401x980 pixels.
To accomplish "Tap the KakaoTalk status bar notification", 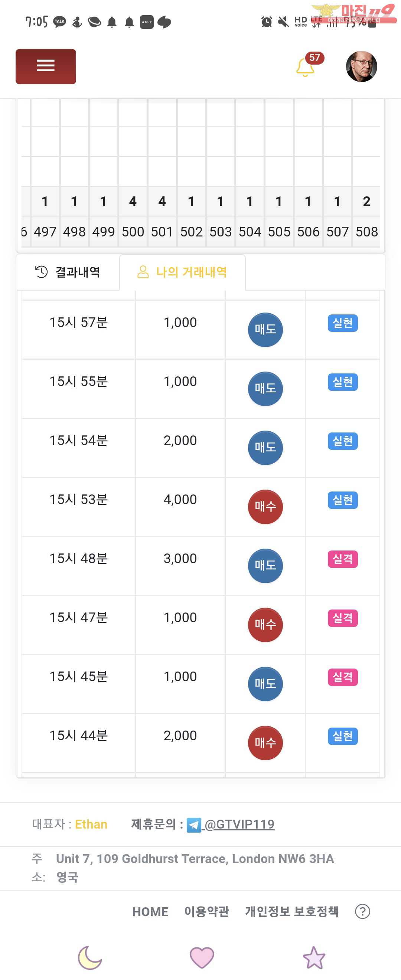I will click(x=59, y=22).
